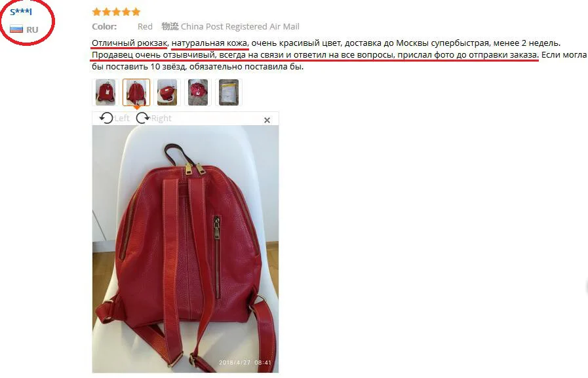Click the 'RU' country code
The width and height of the screenshot is (588, 378).
[x=32, y=29]
